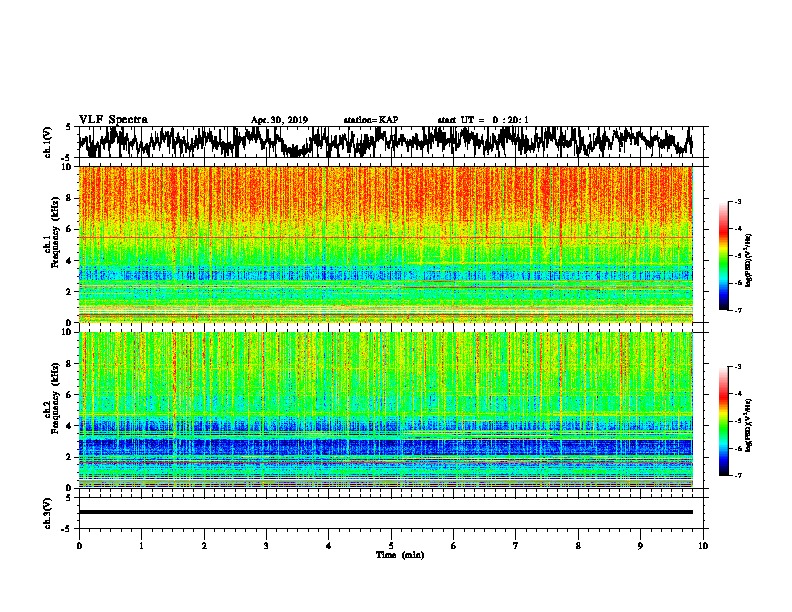Click the "-3" label on ch.1 color scale
The width and height of the screenshot is (792, 612).
click(737, 201)
